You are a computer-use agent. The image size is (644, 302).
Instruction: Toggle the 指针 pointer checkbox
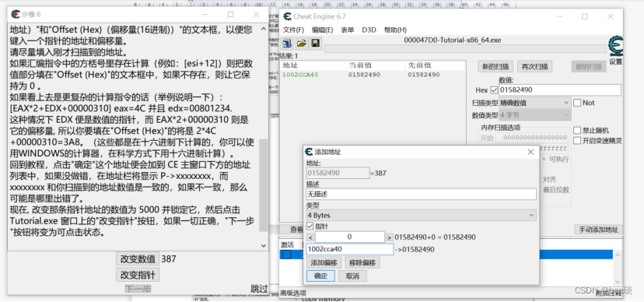pyautogui.click(x=310, y=226)
